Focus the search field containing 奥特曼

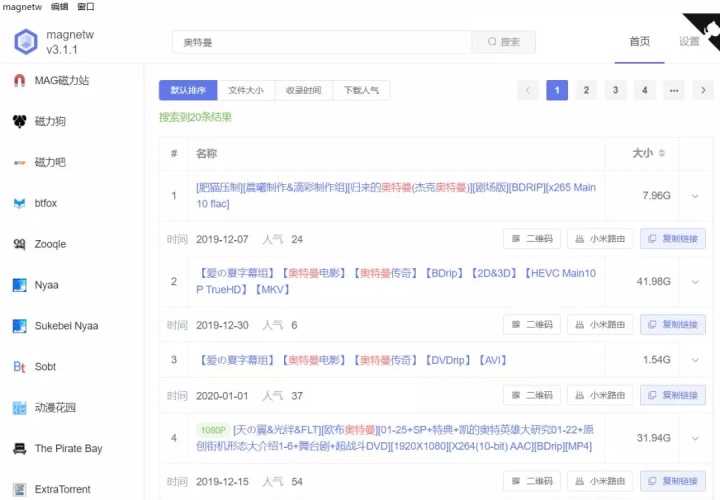pos(322,42)
